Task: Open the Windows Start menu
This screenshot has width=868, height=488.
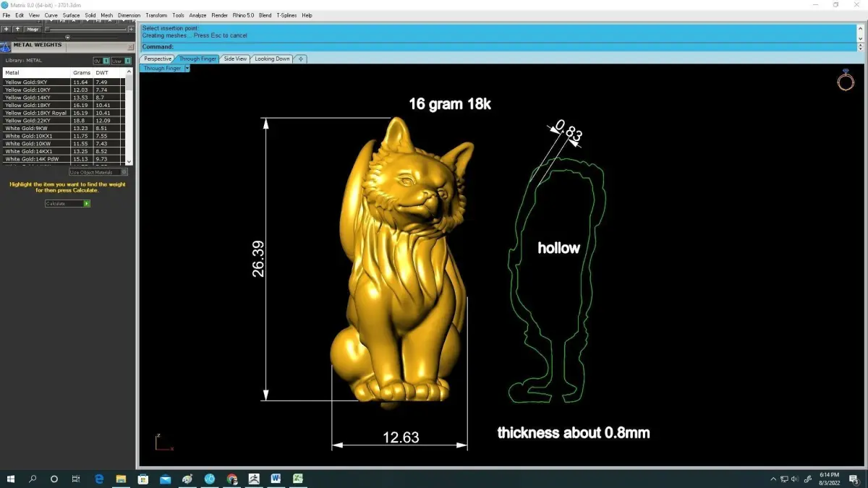Action: [11, 479]
